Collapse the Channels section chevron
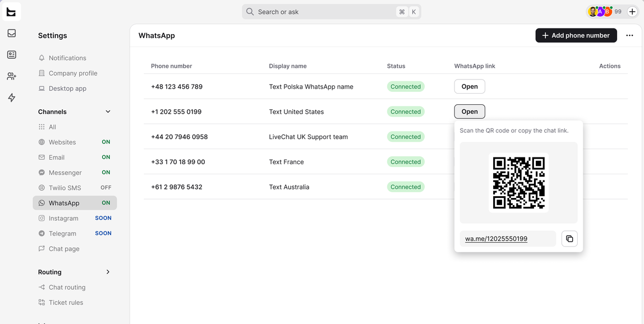The height and width of the screenshot is (324, 644). click(x=108, y=112)
